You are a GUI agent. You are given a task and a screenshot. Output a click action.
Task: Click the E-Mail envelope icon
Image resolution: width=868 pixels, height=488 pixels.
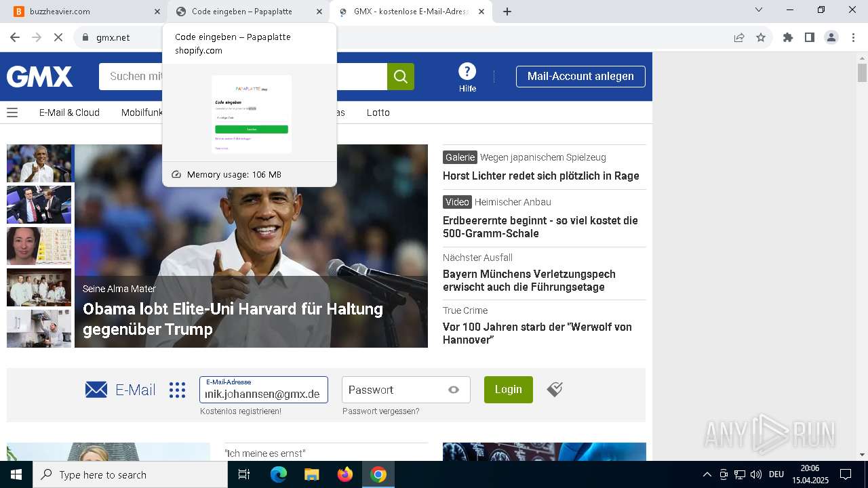[96, 390]
